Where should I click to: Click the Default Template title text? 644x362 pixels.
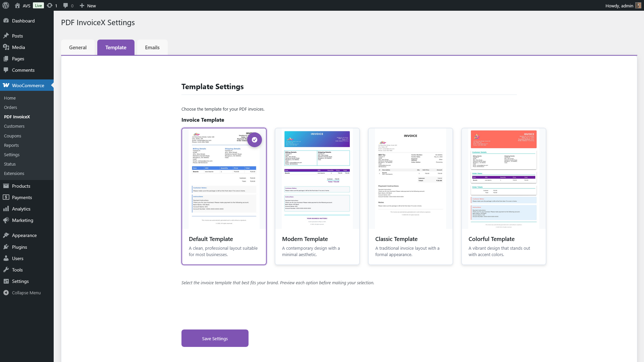coord(211,239)
